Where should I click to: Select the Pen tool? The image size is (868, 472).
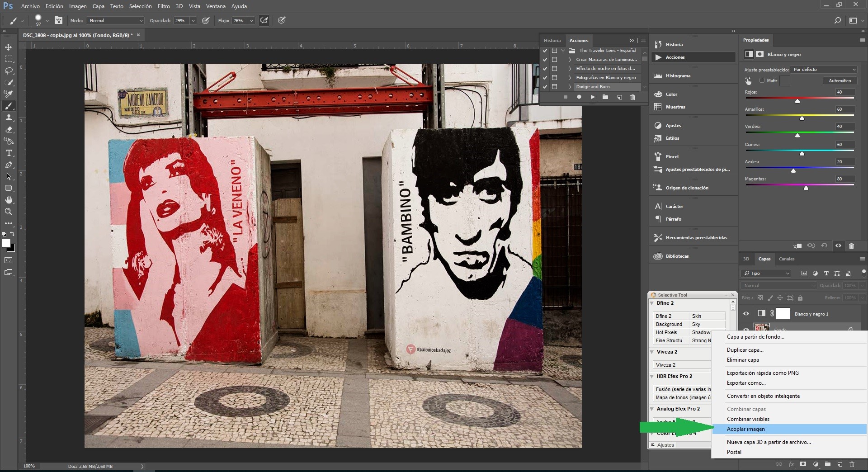coord(9,165)
